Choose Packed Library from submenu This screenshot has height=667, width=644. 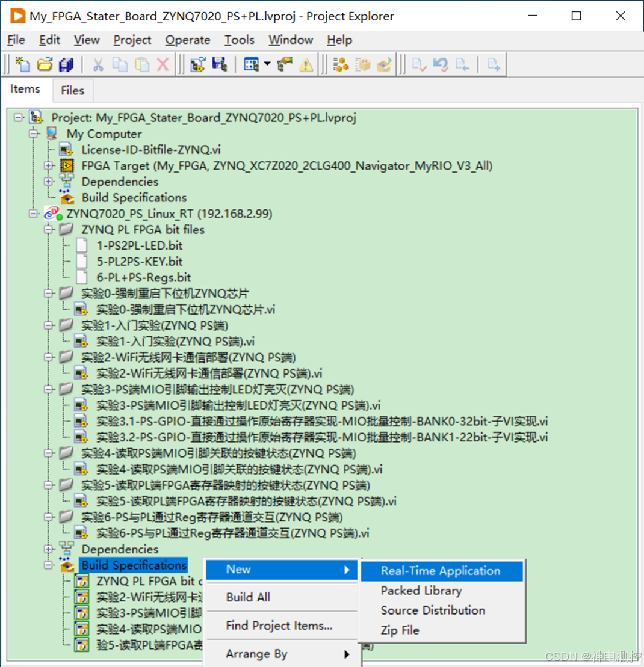click(x=441, y=591)
